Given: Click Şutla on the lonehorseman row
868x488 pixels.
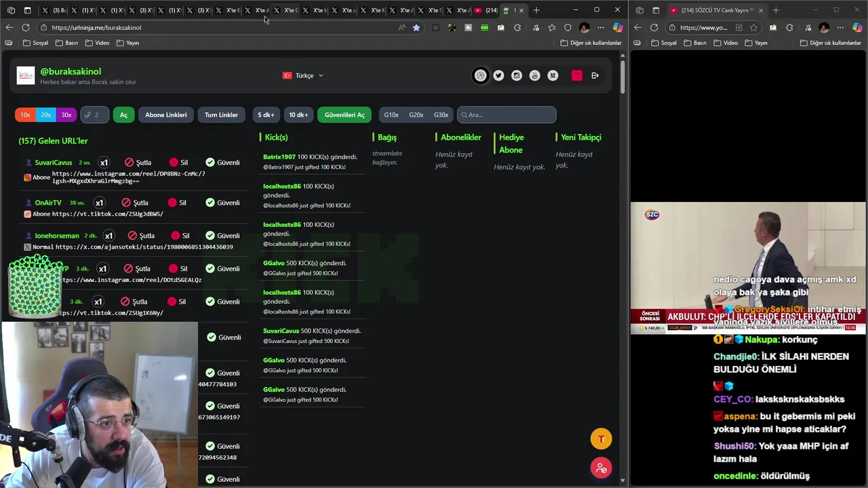Looking at the screenshot, I should pos(141,236).
